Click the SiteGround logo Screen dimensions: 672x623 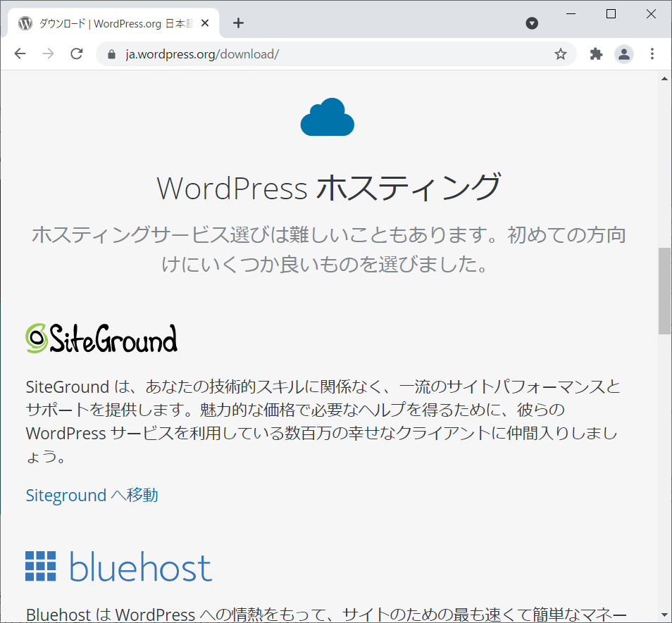(x=101, y=339)
